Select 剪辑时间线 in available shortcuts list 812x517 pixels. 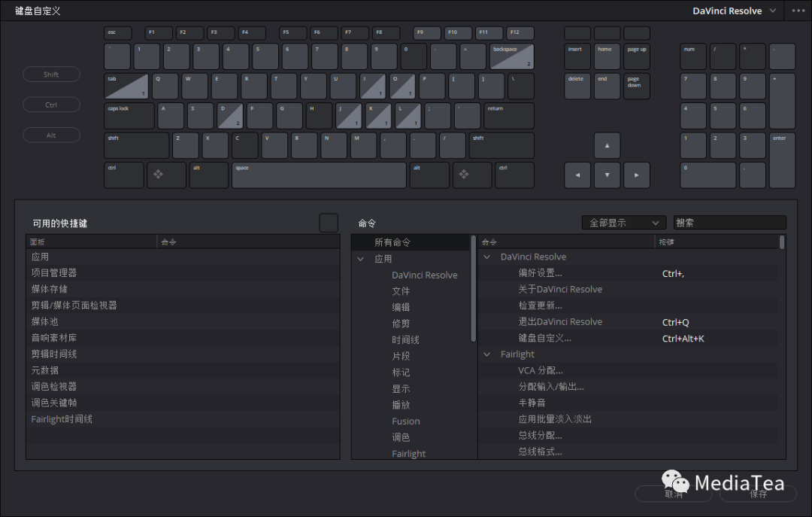point(183,354)
